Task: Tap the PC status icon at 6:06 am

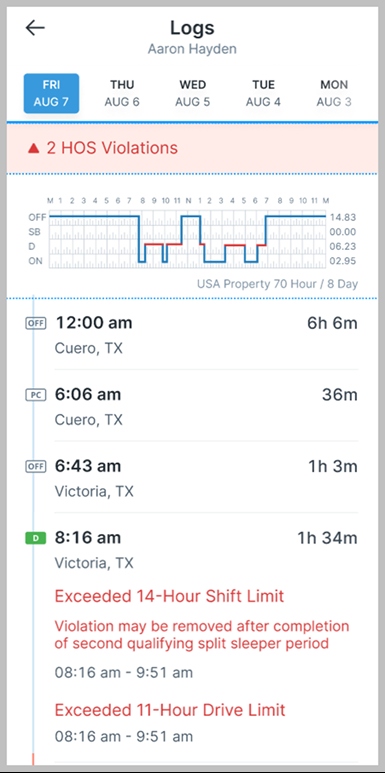Action: click(35, 395)
